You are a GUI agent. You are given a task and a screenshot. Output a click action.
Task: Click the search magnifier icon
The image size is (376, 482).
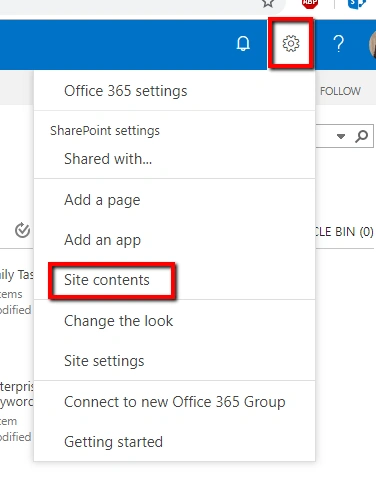(x=361, y=136)
